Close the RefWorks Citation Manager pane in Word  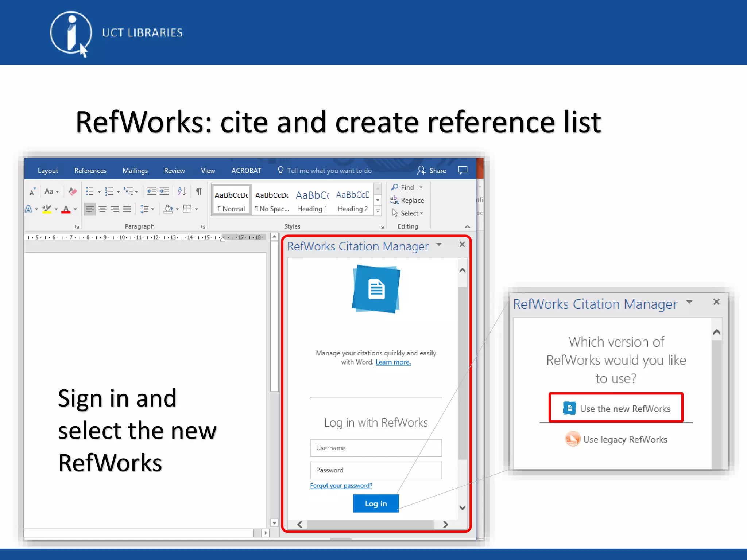click(462, 244)
